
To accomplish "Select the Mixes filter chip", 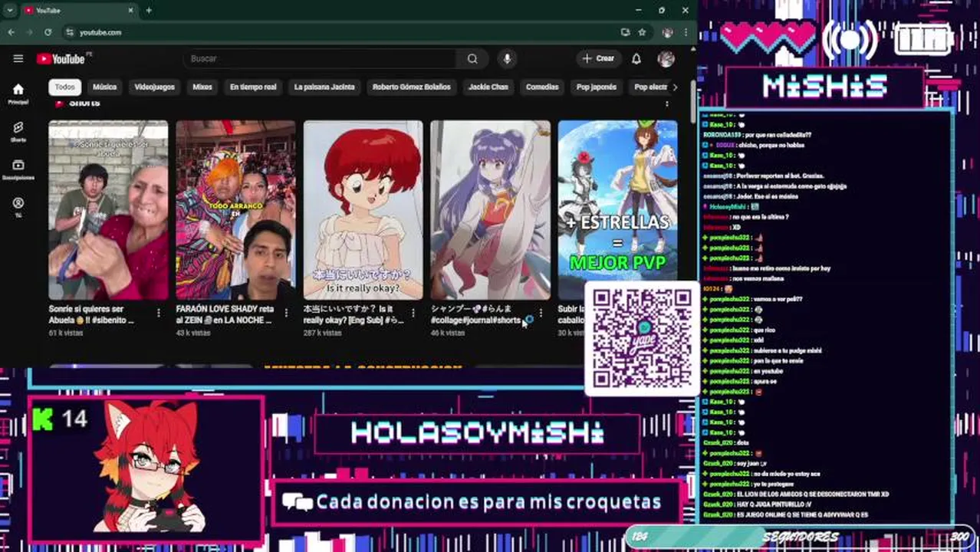I will 202,87.
